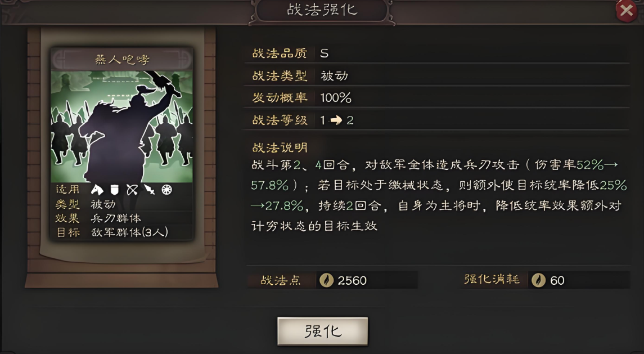Click the 战法说明 description text

point(439,195)
